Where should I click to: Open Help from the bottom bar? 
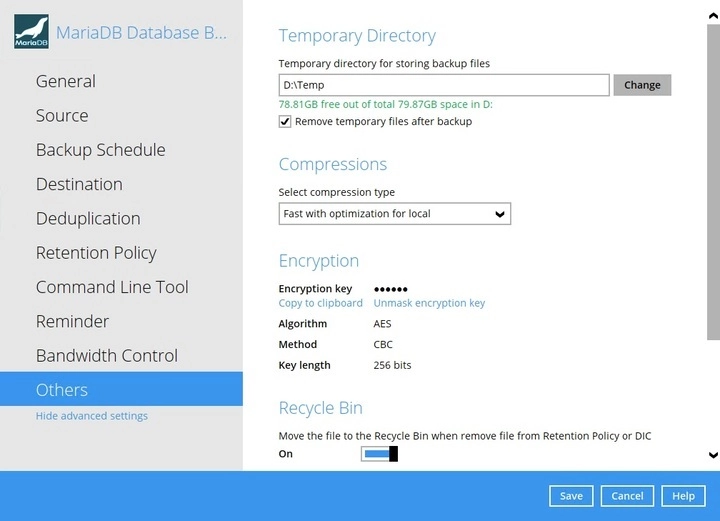tap(683, 496)
